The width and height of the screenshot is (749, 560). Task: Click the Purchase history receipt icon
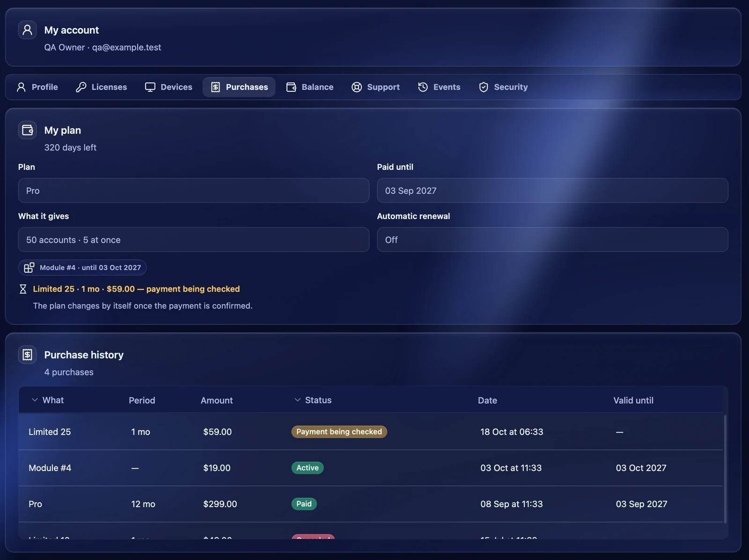point(27,354)
